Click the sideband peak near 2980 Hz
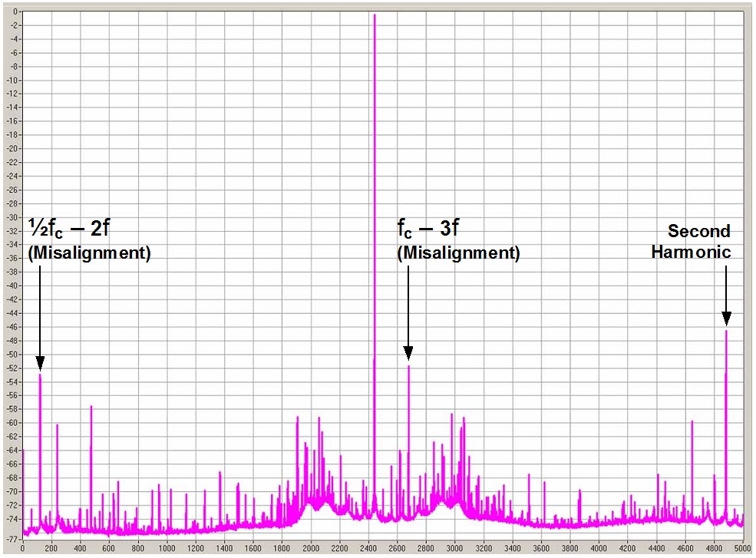Viewport: 756px width, 558px height. (452, 414)
